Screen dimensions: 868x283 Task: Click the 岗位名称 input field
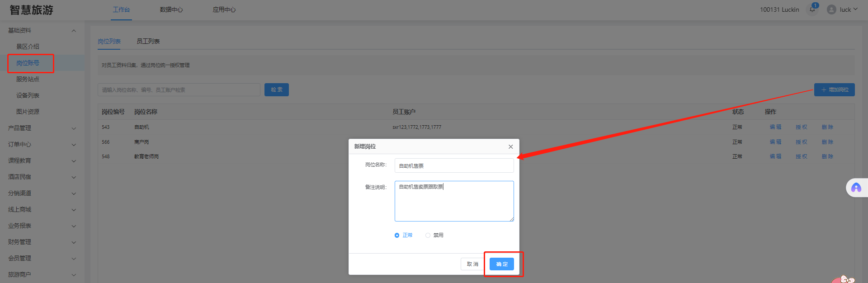pyautogui.click(x=454, y=165)
